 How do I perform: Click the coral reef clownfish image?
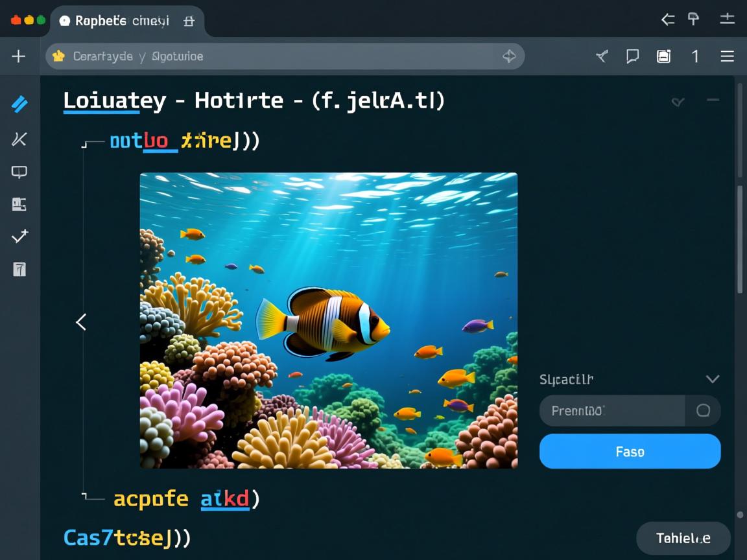pyautogui.click(x=328, y=320)
